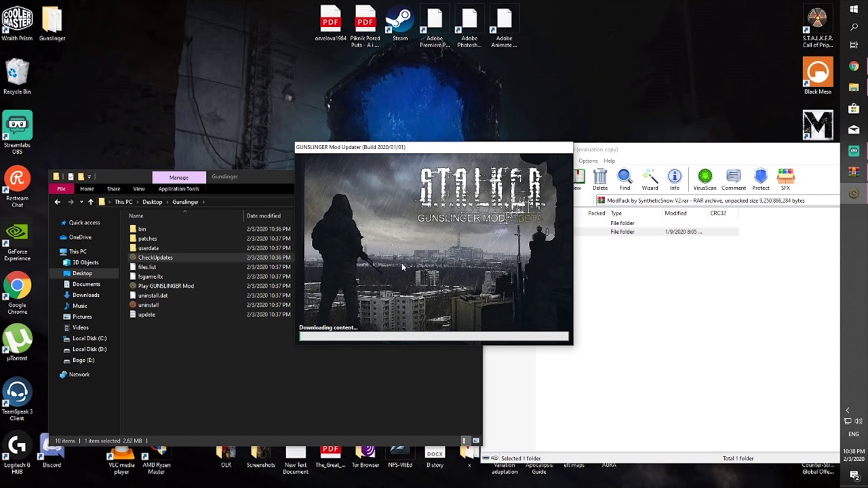Select the userdata folder in Explorer
The width and height of the screenshot is (868, 488).
[x=148, y=248]
